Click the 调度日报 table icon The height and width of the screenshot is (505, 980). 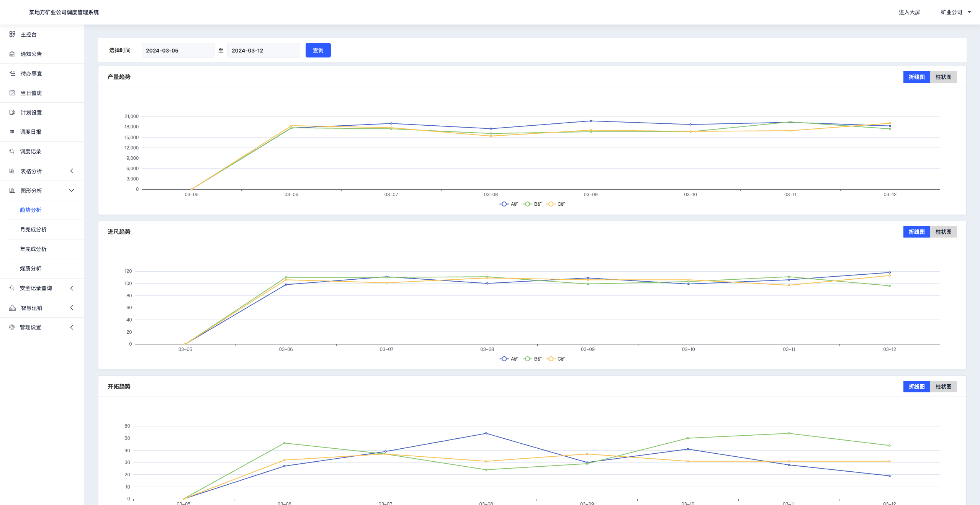pyautogui.click(x=12, y=132)
